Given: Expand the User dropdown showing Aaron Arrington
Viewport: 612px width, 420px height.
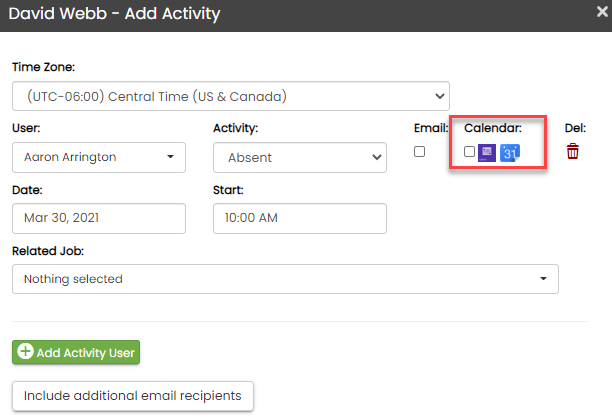Looking at the screenshot, I should tap(98, 157).
